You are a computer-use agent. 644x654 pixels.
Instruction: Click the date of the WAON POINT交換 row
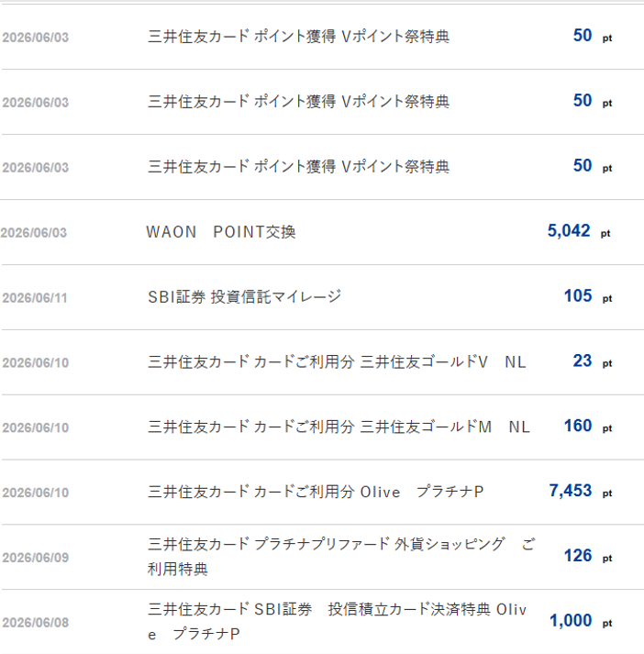click(x=34, y=233)
